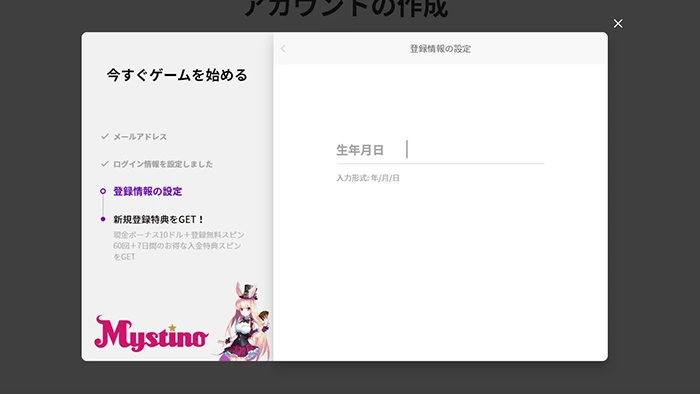Click the 今すぐゲームを始める heading
Viewport: 700px width, 394px height.
tap(177, 75)
